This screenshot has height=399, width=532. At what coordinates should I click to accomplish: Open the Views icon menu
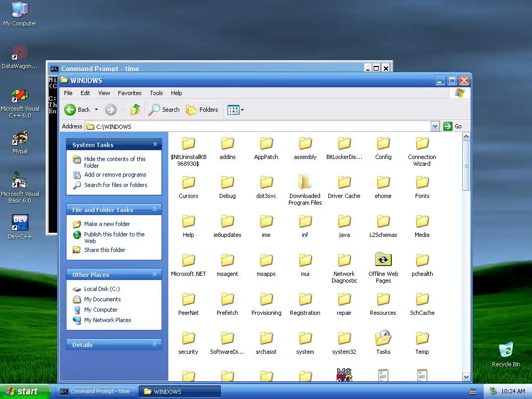(233, 110)
